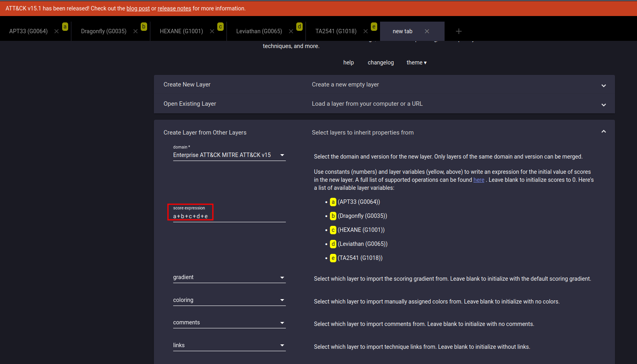This screenshot has width=637, height=364.
Task: Expand the Open Existing Layer section
Action: click(x=603, y=105)
